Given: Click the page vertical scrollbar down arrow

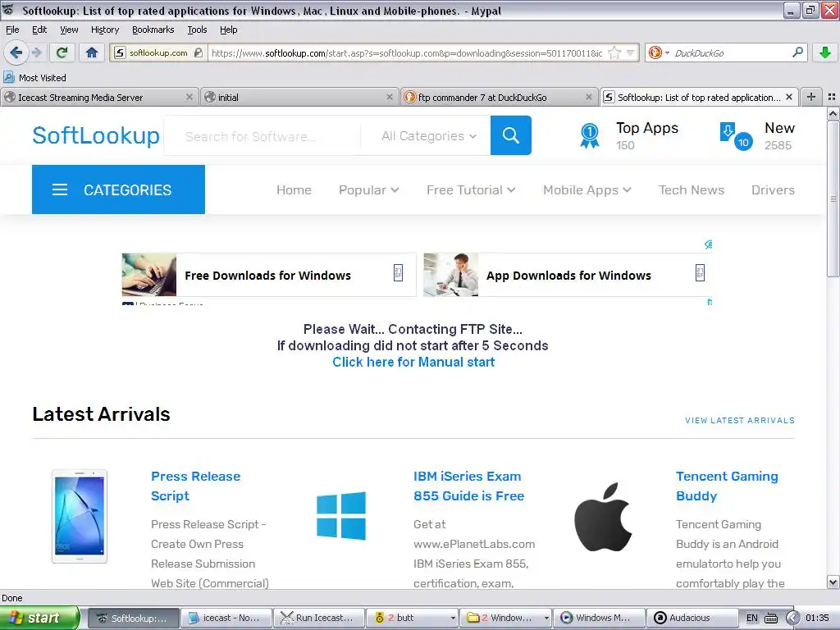Looking at the screenshot, I should (833, 582).
